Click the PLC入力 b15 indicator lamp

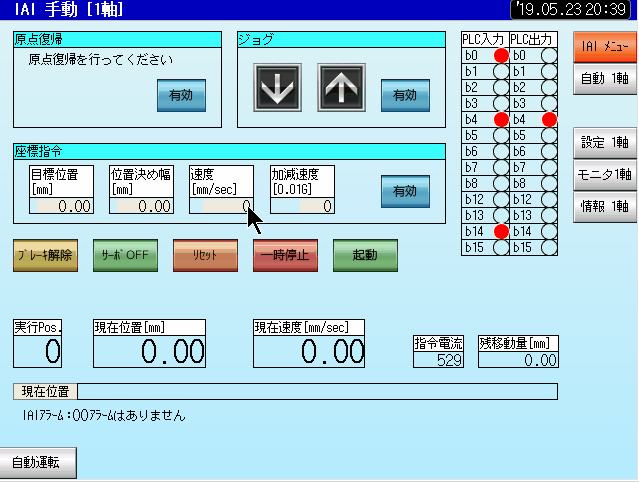(501, 247)
